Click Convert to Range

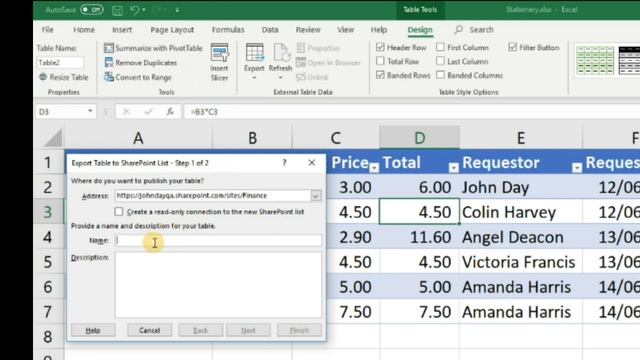pos(138,77)
